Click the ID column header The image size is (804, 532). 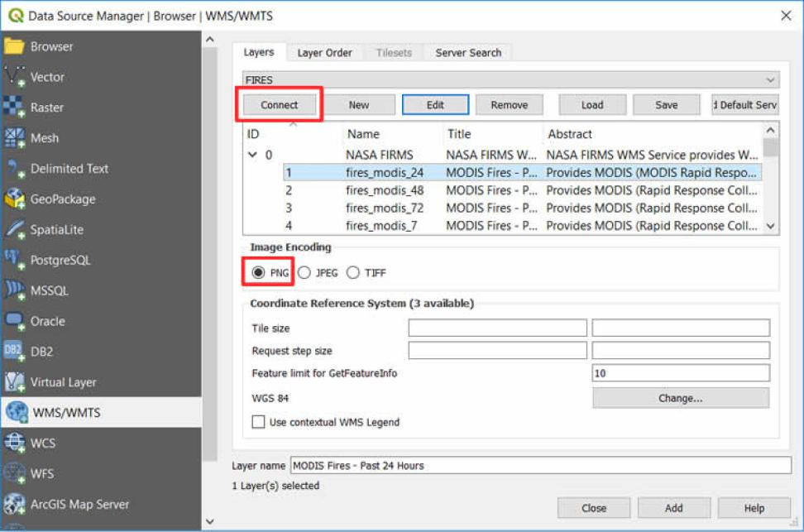293,134
